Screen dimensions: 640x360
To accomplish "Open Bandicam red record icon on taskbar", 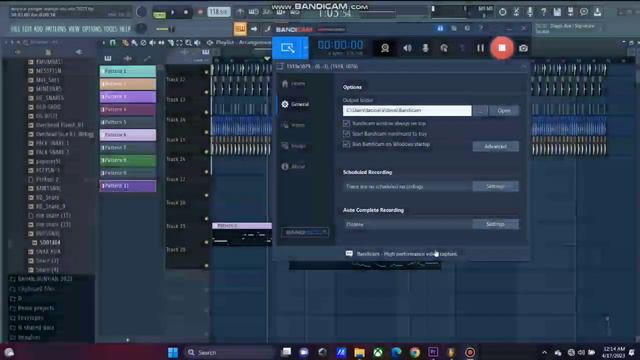I will tap(470, 352).
